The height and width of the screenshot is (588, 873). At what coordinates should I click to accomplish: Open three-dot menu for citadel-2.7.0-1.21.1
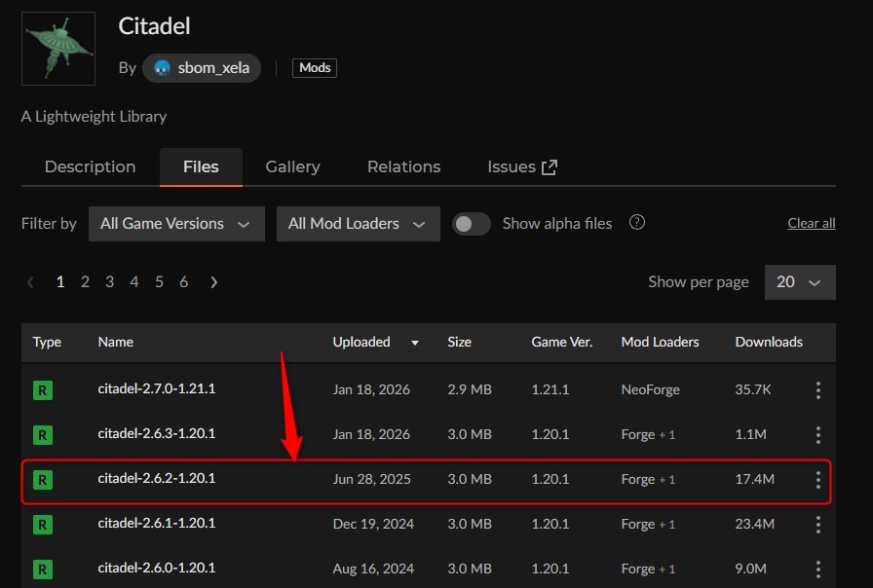(817, 390)
